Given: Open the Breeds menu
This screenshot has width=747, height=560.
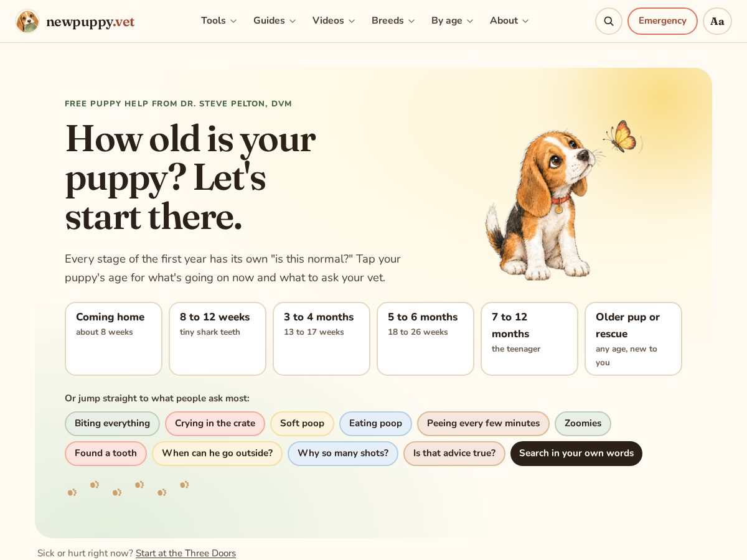Looking at the screenshot, I should tap(393, 21).
